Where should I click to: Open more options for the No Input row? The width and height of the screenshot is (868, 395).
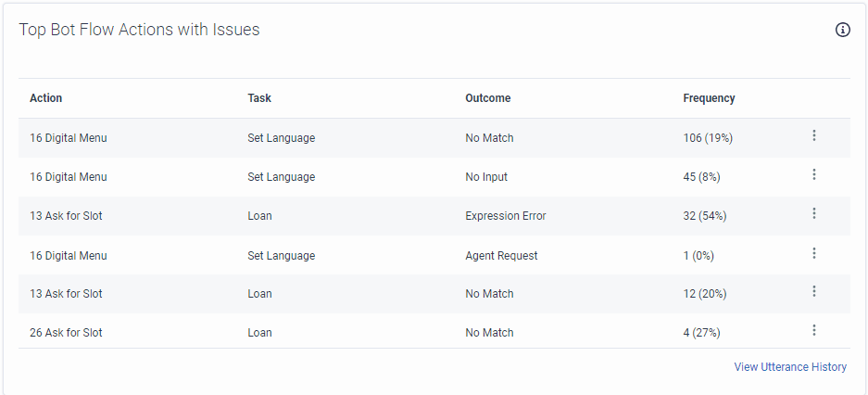click(814, 175)
